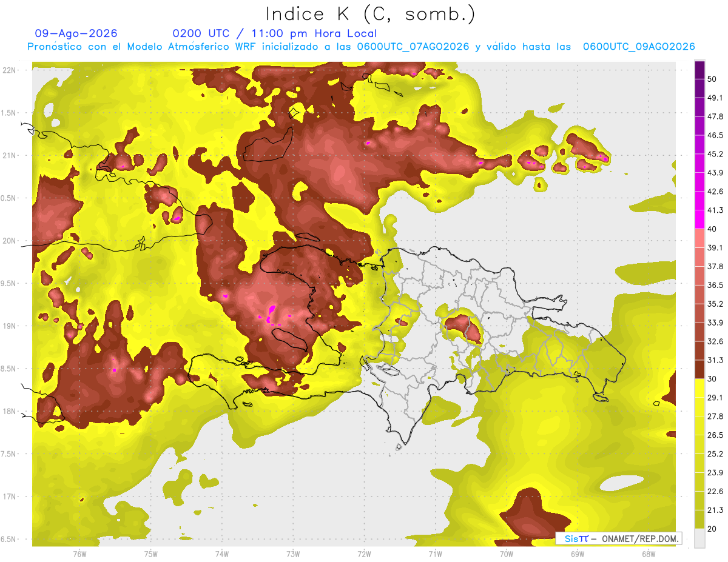Select the "20N" latitude label
728x562 pixels.
(10, 241)
